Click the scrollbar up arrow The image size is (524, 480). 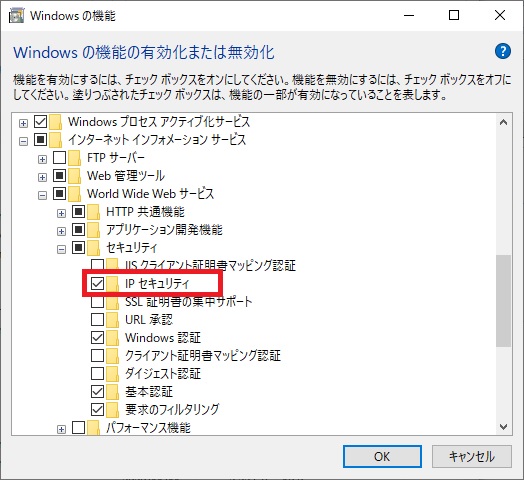coord(503,122)
